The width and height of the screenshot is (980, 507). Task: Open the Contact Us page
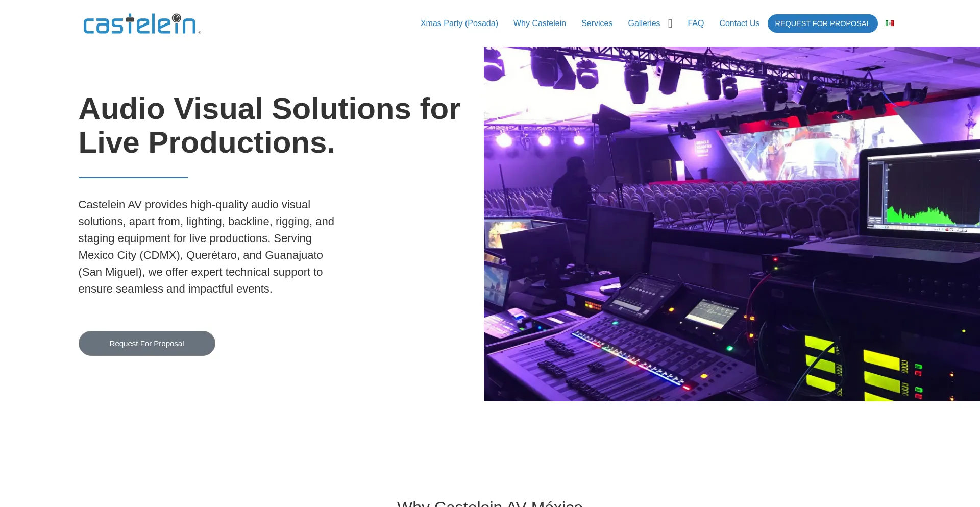tap(739, 23)
